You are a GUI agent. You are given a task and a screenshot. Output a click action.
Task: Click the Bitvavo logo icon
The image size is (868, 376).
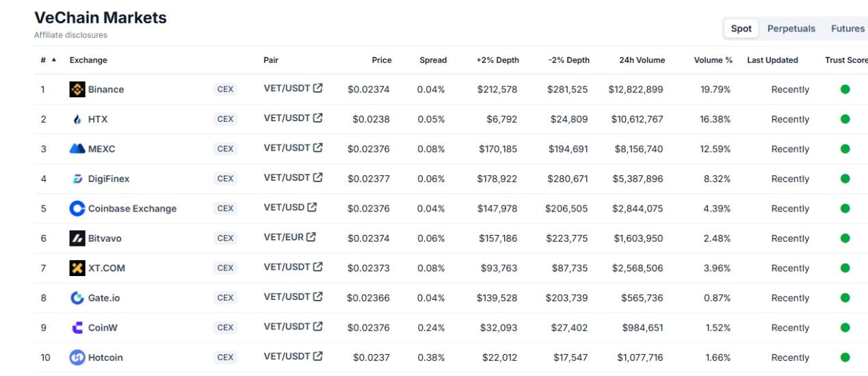(77, 238)
